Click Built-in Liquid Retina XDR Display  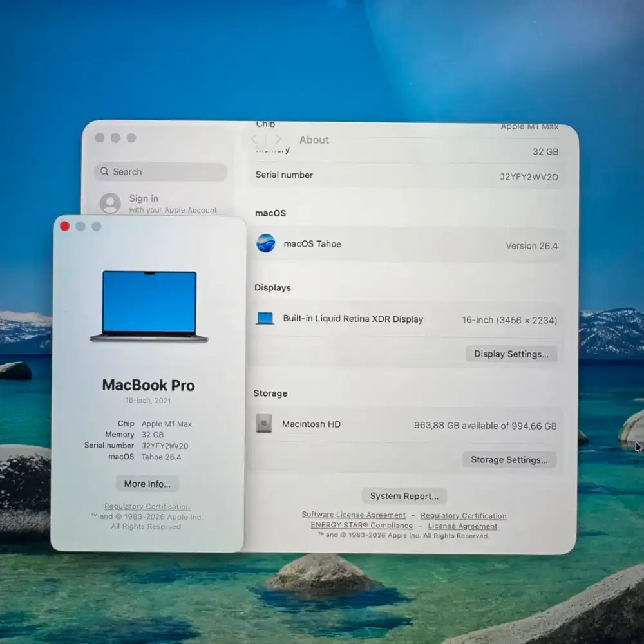tap(353, 319)
